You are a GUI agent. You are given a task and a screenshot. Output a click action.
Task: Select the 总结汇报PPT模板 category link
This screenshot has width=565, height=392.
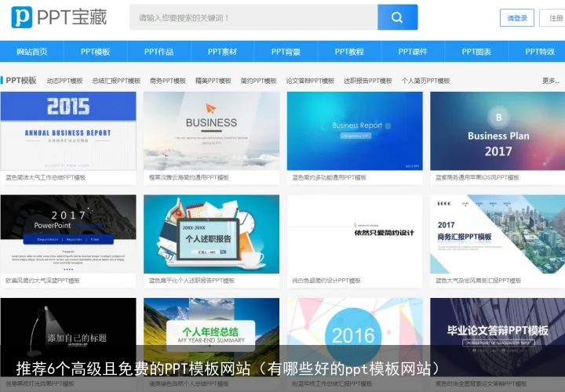coord(116,81)
